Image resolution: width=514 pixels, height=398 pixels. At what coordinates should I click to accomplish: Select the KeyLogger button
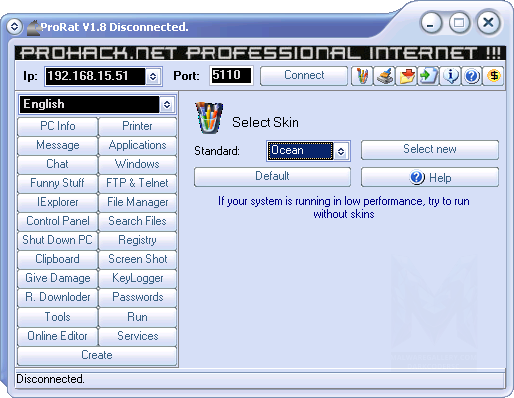(137, 278)
